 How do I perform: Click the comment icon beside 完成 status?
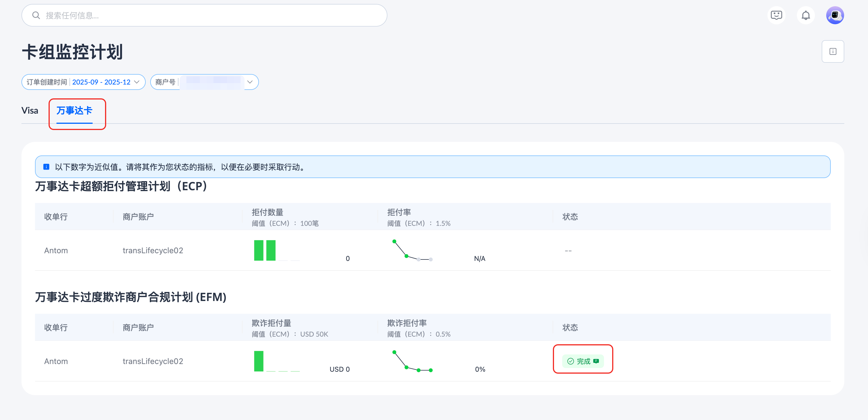(x=596, y=361)
